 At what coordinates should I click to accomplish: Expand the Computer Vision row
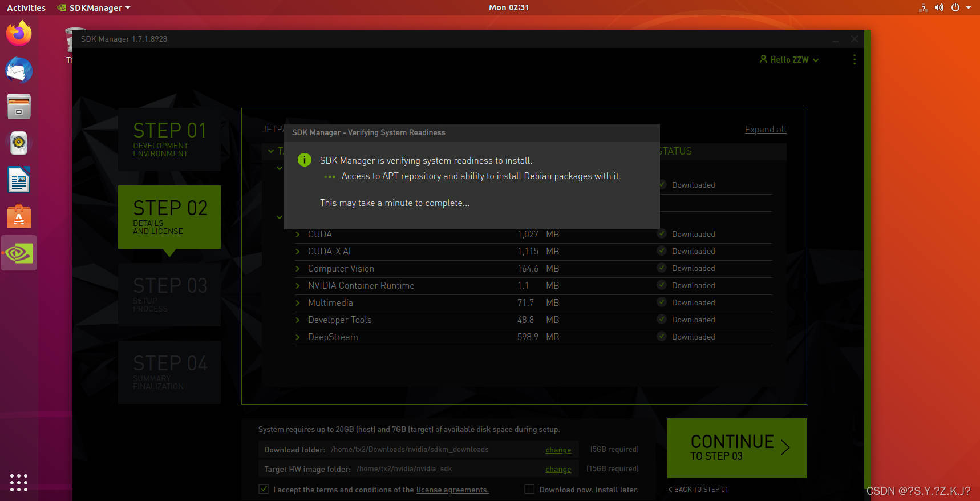coord(298,269)
